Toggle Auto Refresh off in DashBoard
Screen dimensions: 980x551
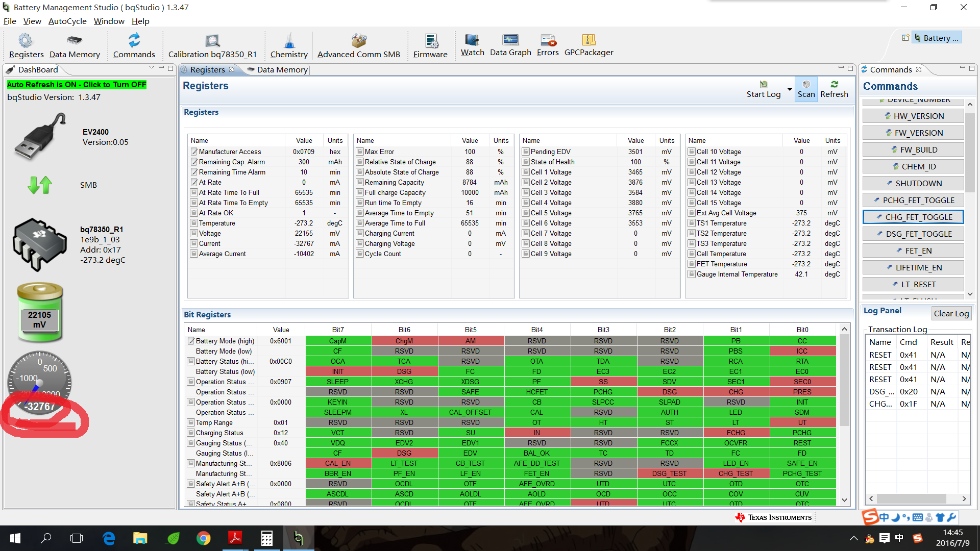click(77, 85)
